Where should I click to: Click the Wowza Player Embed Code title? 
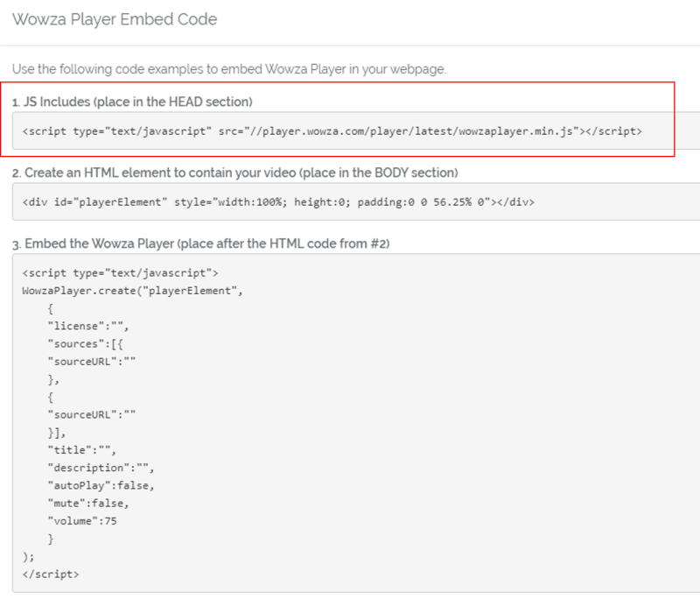(115, 18)
